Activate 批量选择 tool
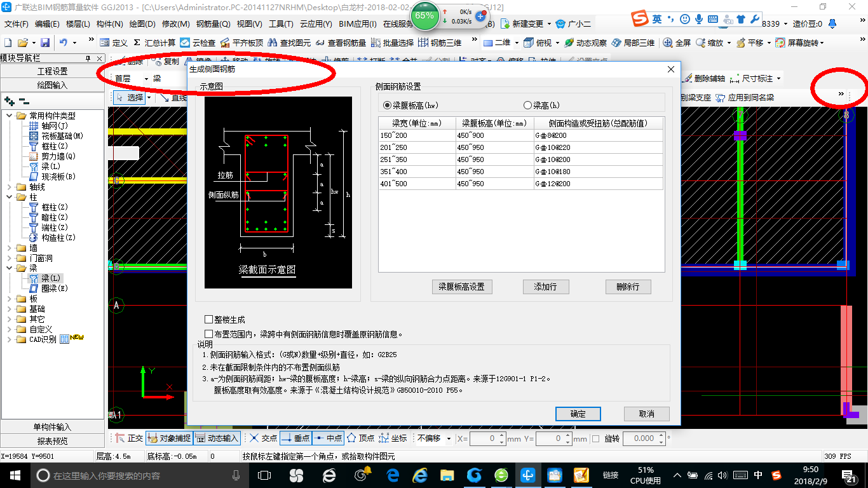868x488 pixels. click(x=391, y=43)
